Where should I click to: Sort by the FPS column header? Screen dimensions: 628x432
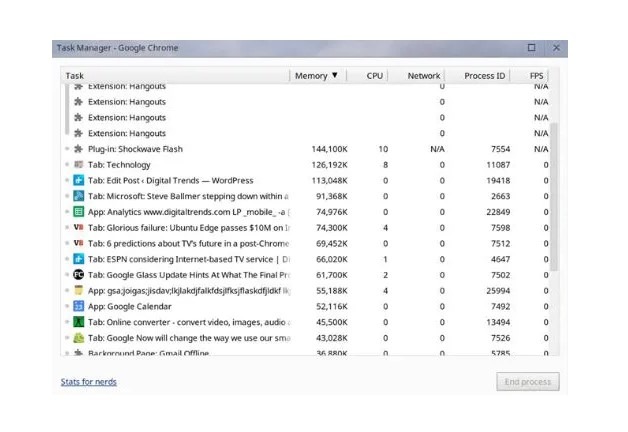pyautogui.click(x=529, y=76)
